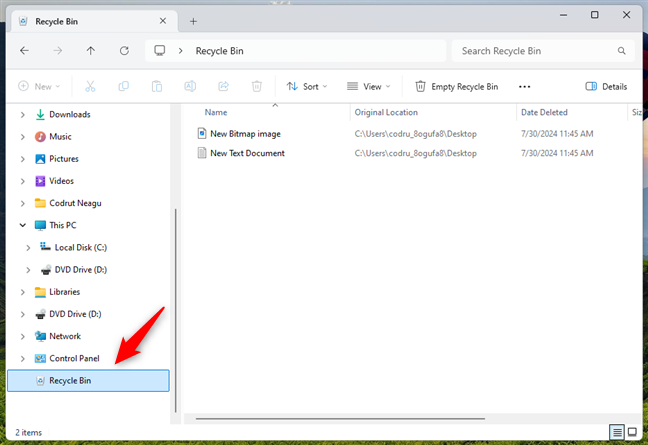Open Control Panel from sidebar
This screenshot has height=445, width=648.
[74, 359]
